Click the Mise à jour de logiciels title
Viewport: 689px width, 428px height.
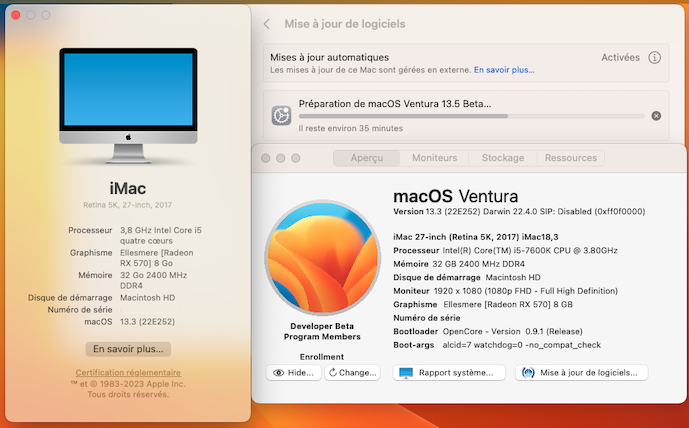pyautogui.click(x=345, y=24)
